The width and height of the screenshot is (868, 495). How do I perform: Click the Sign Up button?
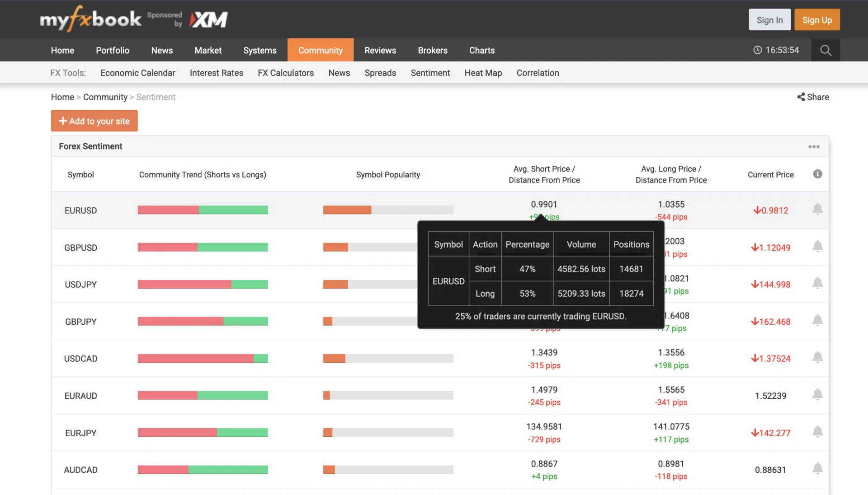(x=817, y=20)
